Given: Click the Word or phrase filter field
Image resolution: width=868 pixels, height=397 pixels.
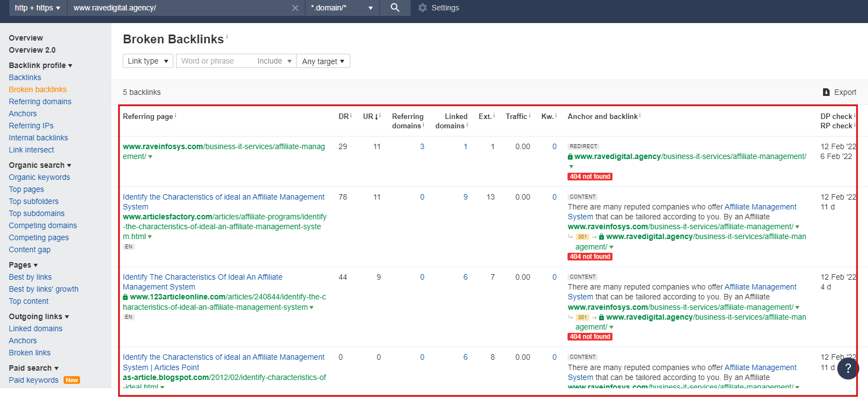Looking at the screenshot, I should click(x=215, y=61).
